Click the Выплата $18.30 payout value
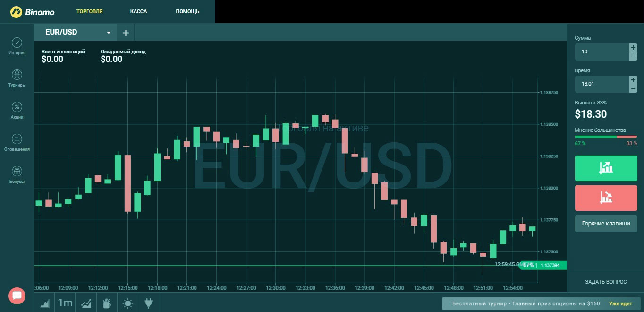644x312 pixels. coord(591,114)
